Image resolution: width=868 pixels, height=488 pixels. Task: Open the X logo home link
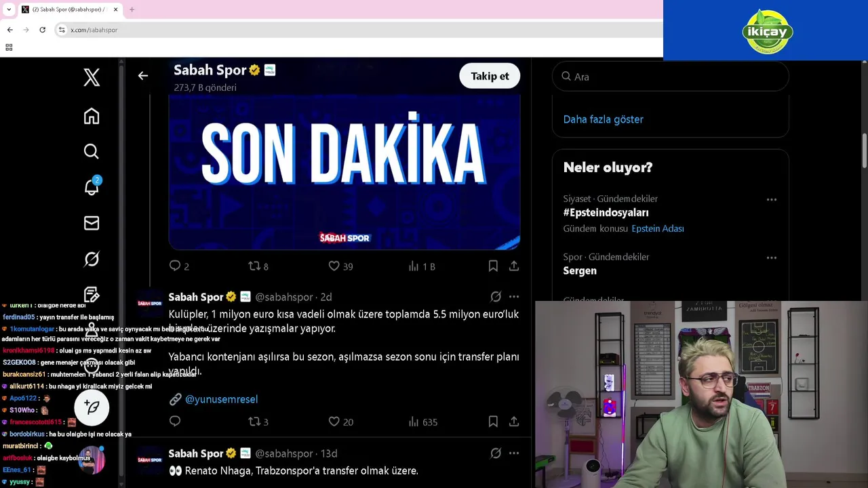pyautogui.click(x=92, y=77)
